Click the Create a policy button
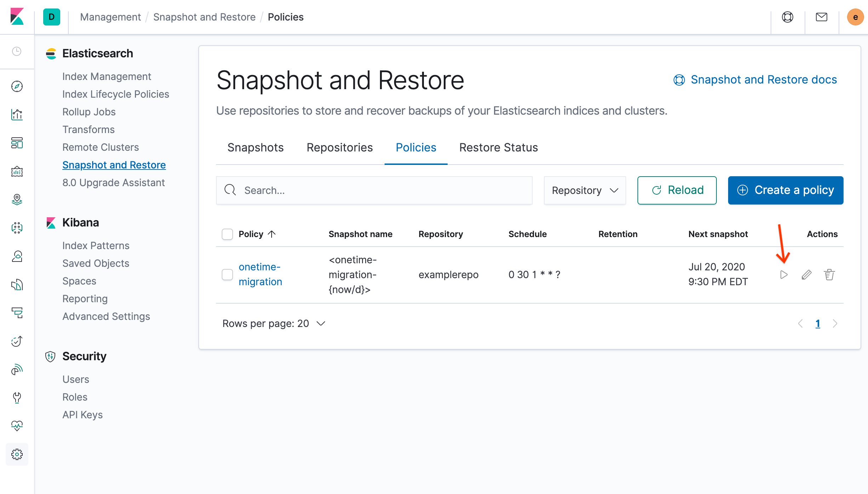This screenshot has height=494, width=868. click(786, 190)
